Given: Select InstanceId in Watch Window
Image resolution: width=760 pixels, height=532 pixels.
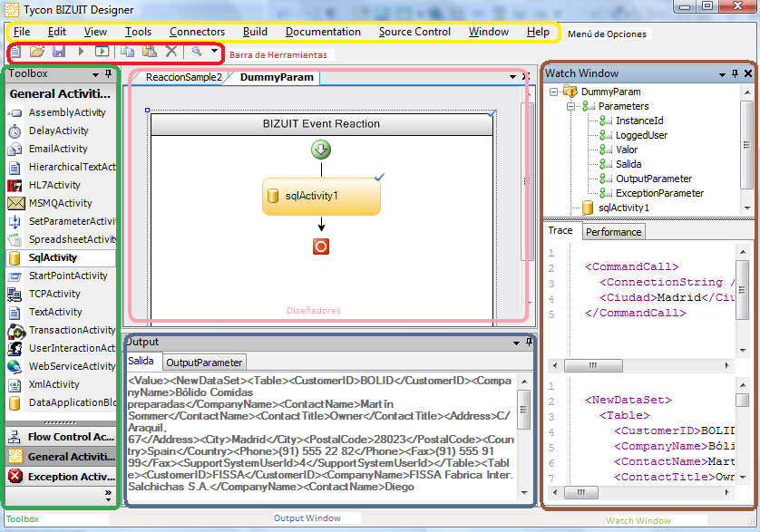Looking at the screenshot, I should click(639, 121).
